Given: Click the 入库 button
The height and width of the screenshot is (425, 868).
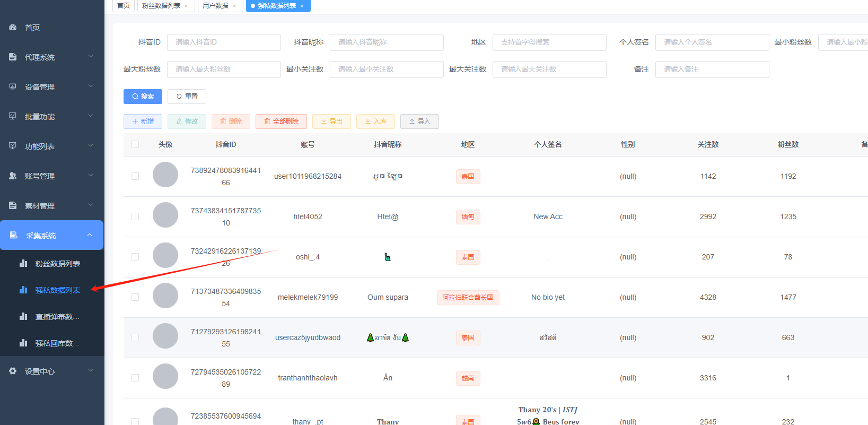Looking at the screenshot, I should click(x=375, y=122).
